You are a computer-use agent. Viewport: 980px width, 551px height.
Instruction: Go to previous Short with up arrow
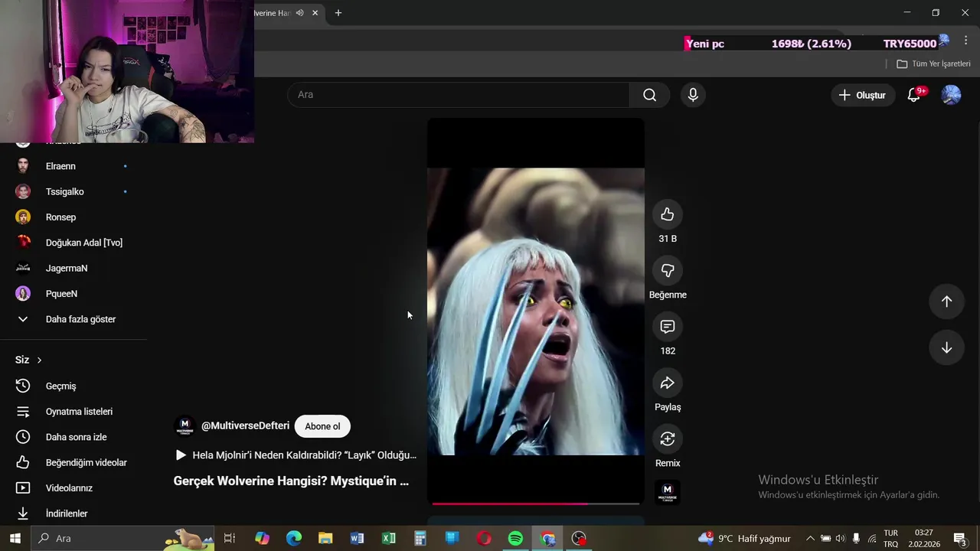point(946,302)
